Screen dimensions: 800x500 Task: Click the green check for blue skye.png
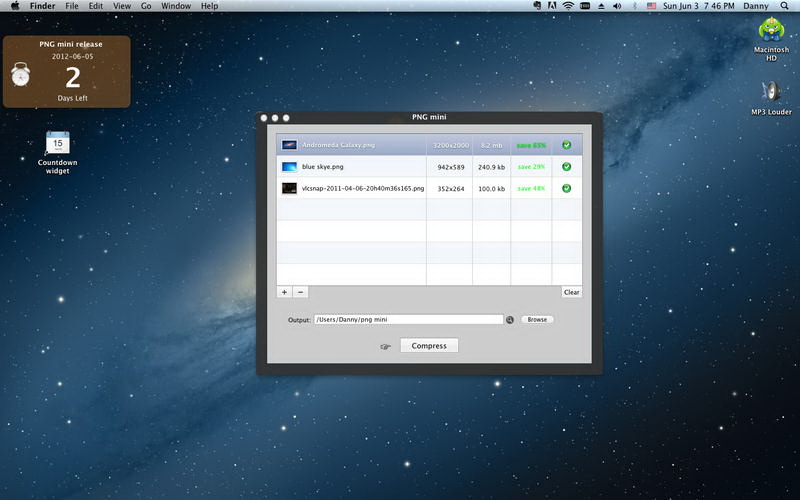pyautogui.click(x=566, y=167)
